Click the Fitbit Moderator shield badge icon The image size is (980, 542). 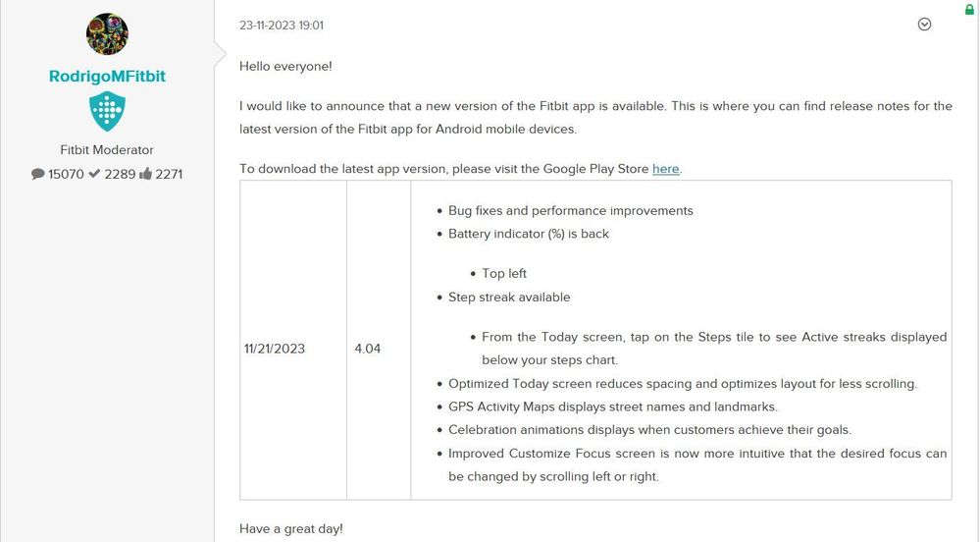[107, 111]
